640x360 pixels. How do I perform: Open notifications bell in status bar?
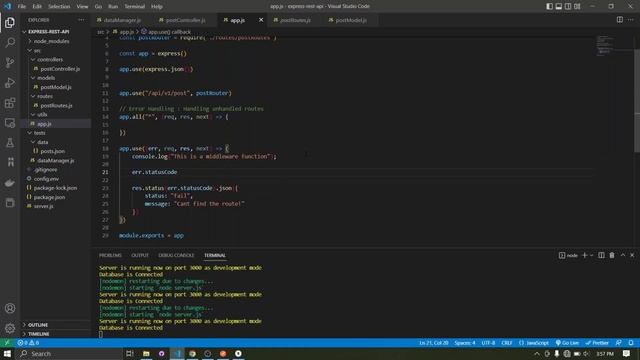pyautogui.click(x=631, y=343)
